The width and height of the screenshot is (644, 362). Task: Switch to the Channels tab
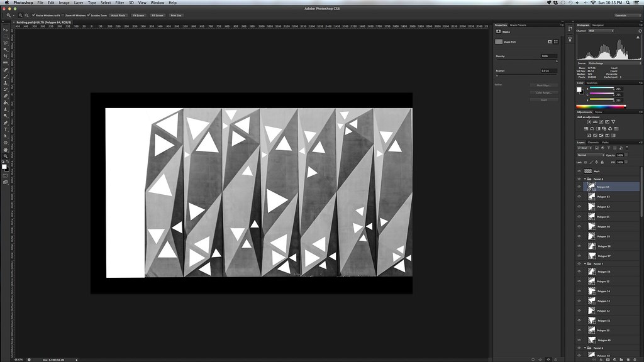[593, 142]
